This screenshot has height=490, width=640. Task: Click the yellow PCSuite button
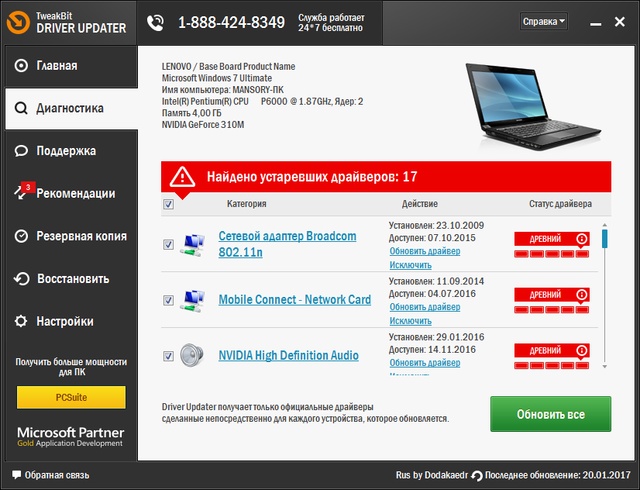tap(70, 398)
